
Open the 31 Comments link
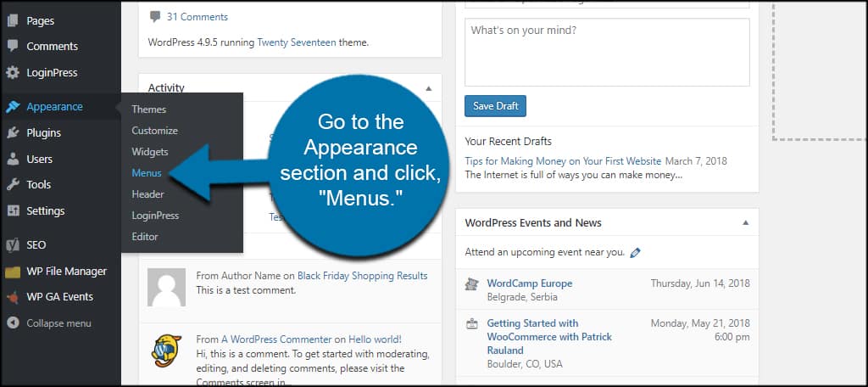197,17
